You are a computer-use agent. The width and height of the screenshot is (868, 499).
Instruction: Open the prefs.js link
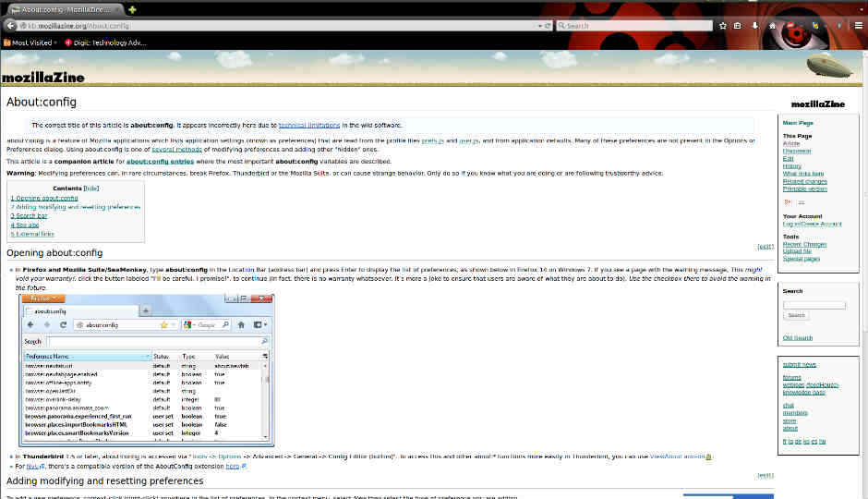pos(433,140)
